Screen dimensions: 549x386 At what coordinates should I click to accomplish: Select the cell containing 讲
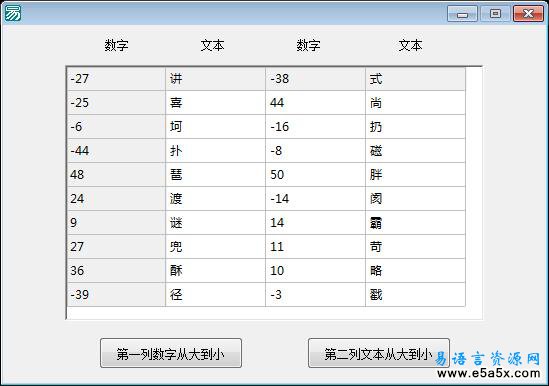(x=215, y=79)
